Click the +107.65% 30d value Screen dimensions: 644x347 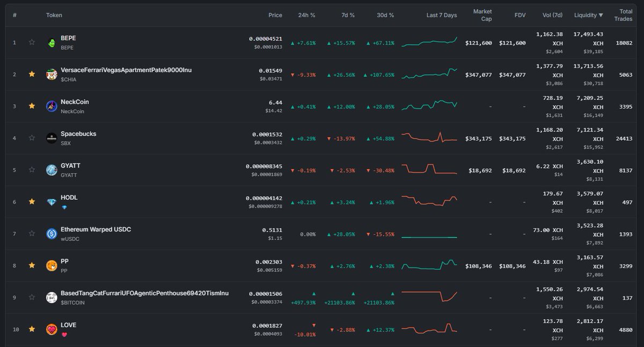(x=379, y=75)
